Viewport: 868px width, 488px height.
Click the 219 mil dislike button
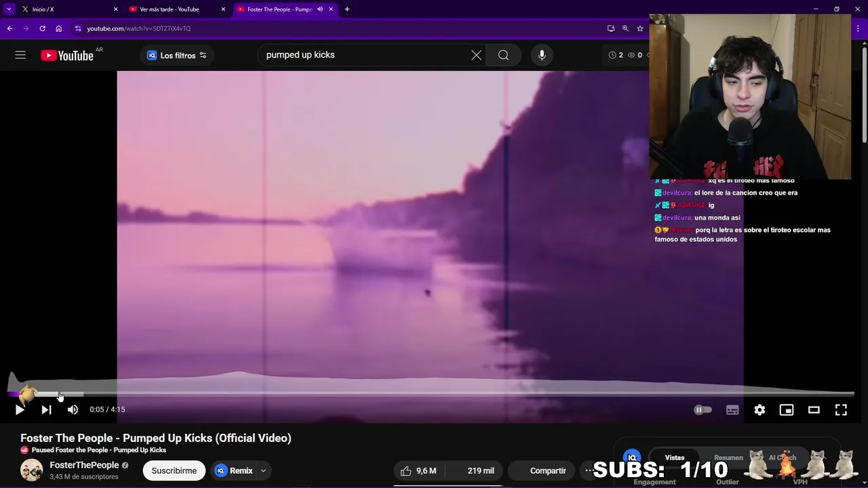(x=475, y=470)
